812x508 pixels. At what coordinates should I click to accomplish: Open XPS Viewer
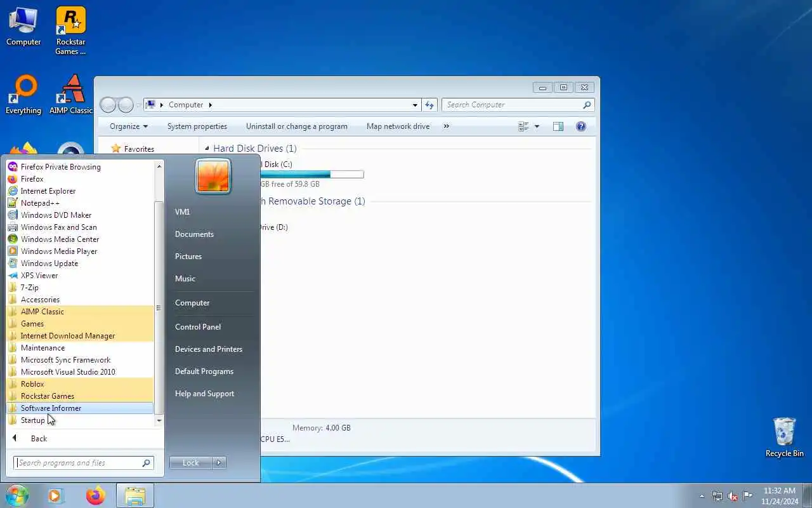(x=80, y=276)
